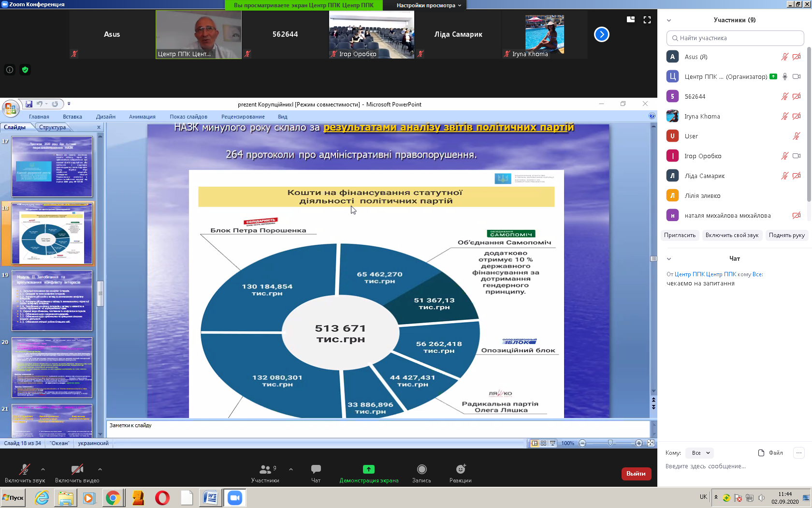Open Настройки просмотра dropdown

tap(429, 5)
